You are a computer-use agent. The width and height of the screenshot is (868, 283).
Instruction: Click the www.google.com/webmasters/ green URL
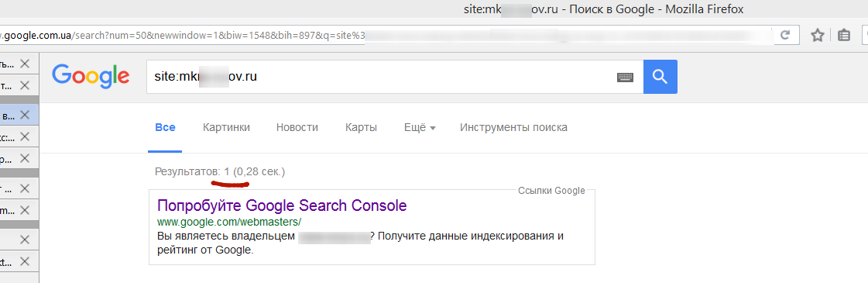click(229, 222)
